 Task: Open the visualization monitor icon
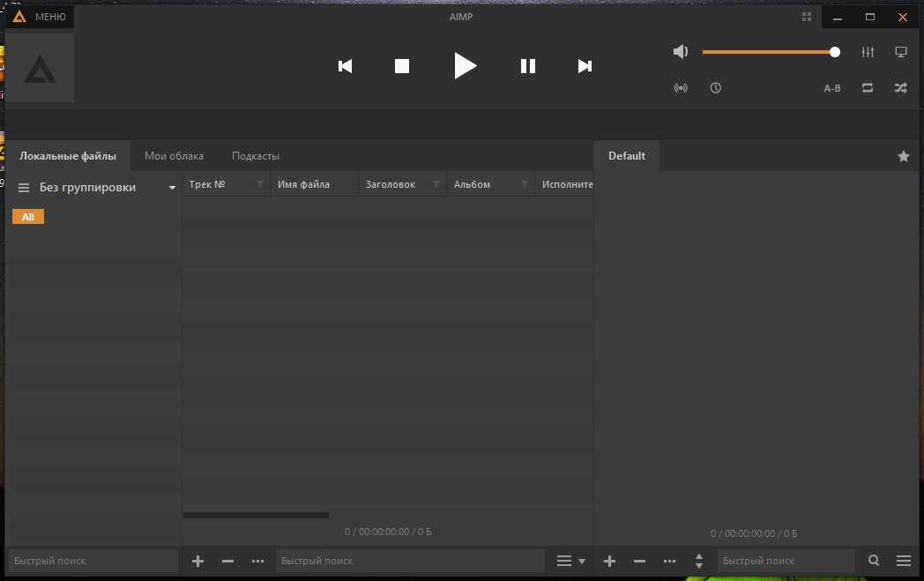point(901,52)
